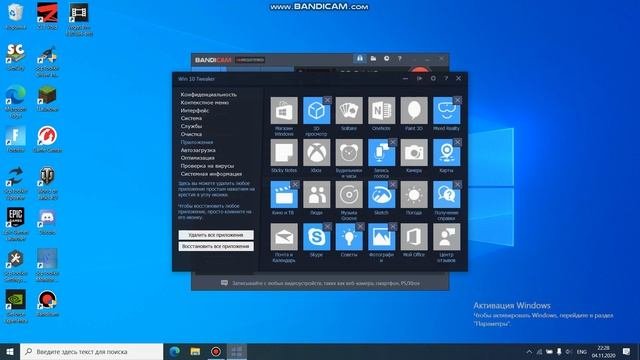Viewport: 640px width, 360px height.
Task: Select the People app tile
Action: pos(316,195)
